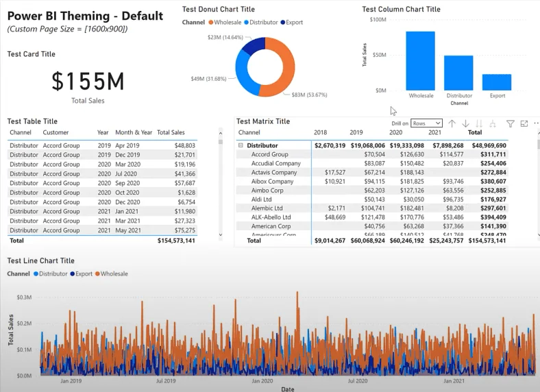Select Aibox Company row in matrix
The image size is (540, 392).
tap(273, 181)
